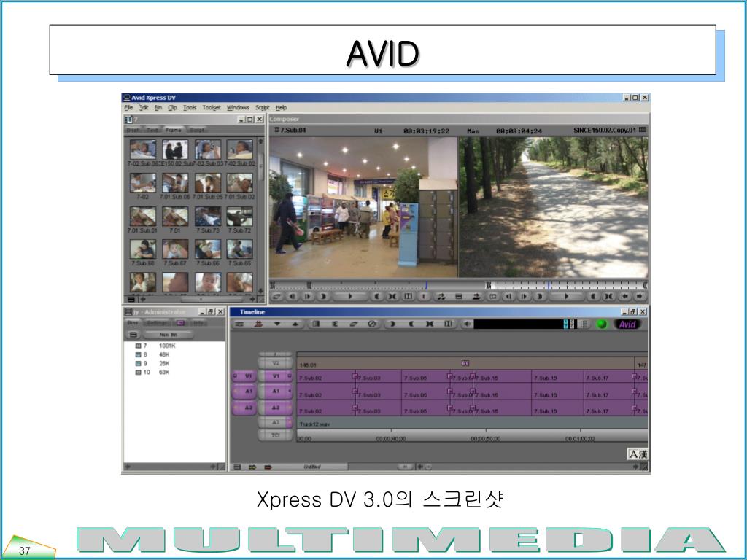The width and height of the screenshot is (747, 560).
Task: Step source monitor one frame forward
Action: pos(307,296)
